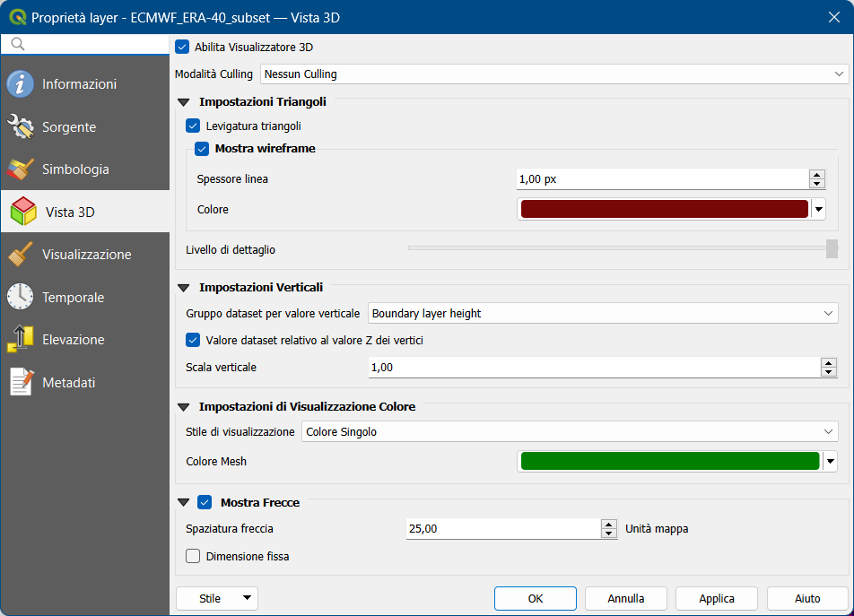
Task: Collapse the Impostazioni Verticali section
Action: pyautogui.click(x=184, y=288)
